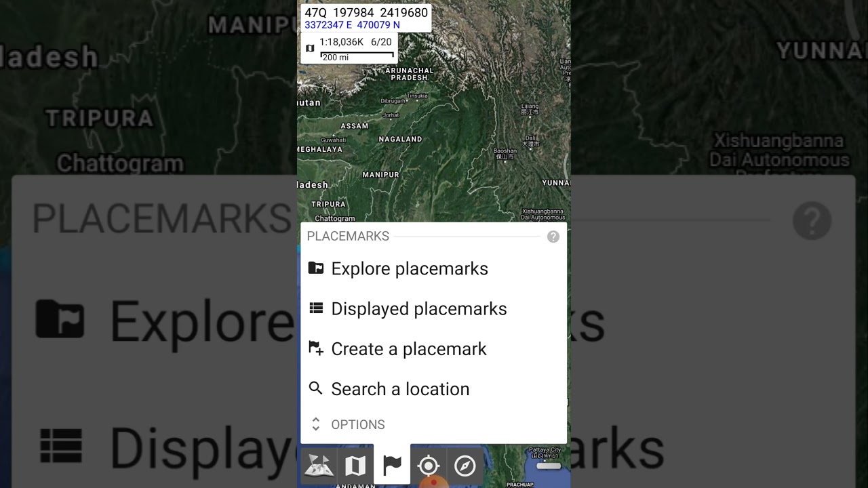Click the NAGALAND label on the map
Screen dimensions: 868x488
[x=400, y=139]
